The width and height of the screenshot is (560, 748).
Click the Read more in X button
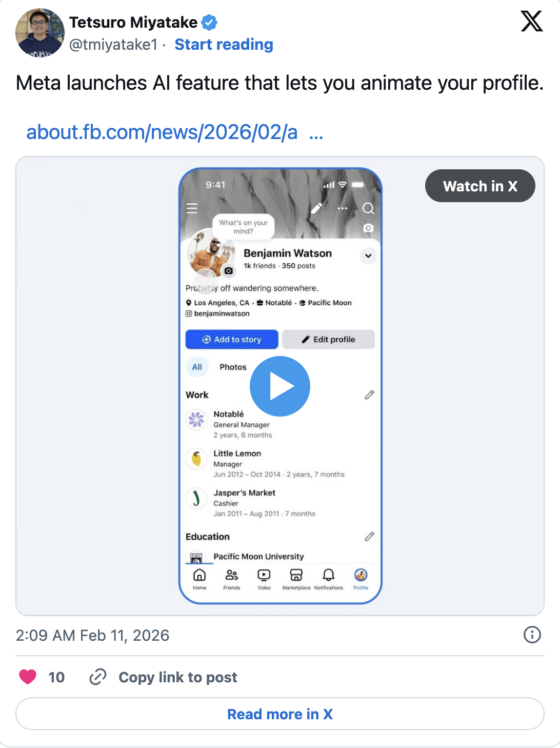point(280,714)
